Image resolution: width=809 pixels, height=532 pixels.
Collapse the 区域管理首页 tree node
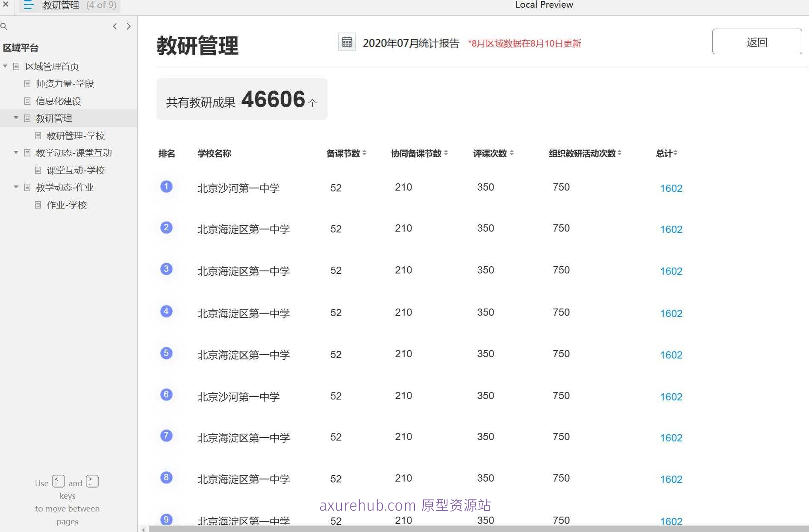tap(5, 66)
